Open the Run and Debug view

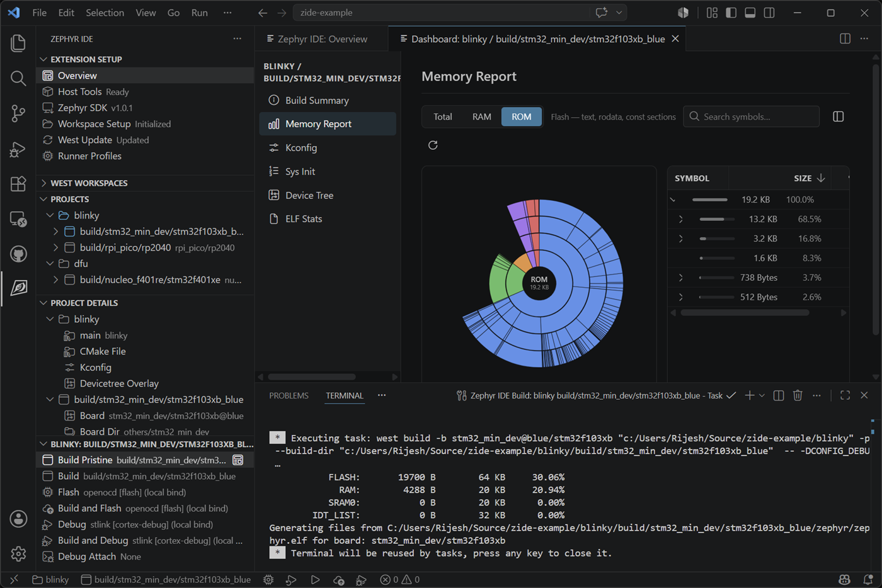coord(18,149)
